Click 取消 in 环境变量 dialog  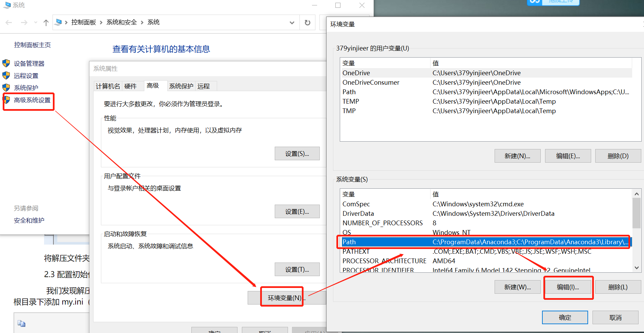(x=615, y=317)
